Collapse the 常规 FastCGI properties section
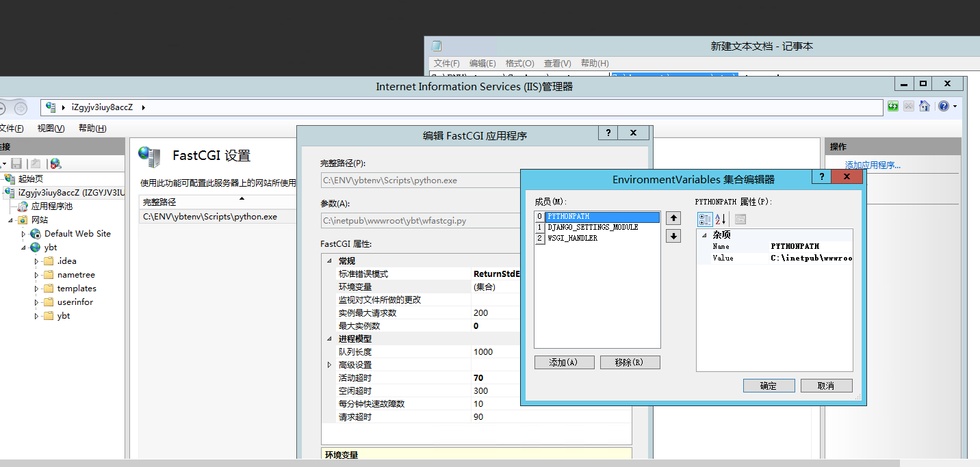Viewport: 980px width, 467px height. pyautogui.click(x=329, y=261)
